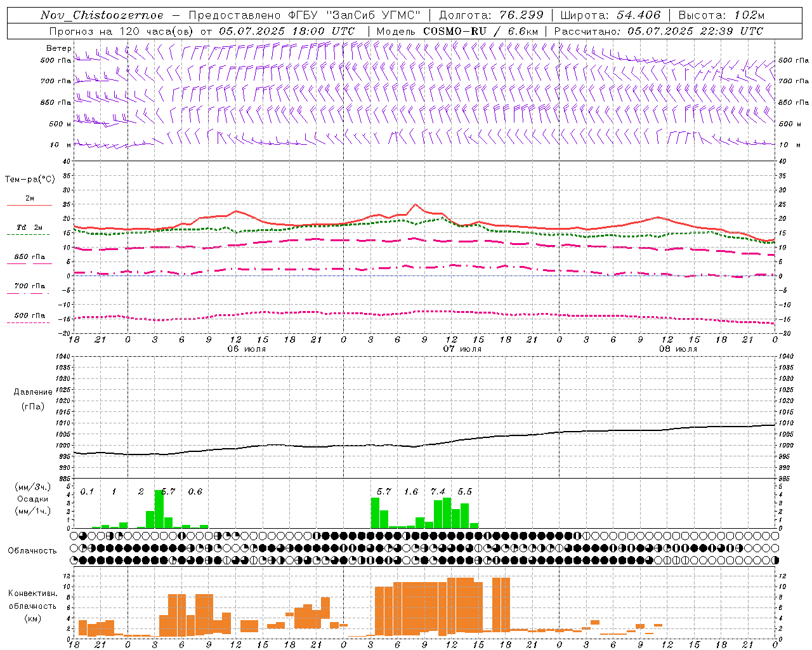Viewport: 812px width, 650px height.
Task: Click the 0.6 precipitation total value
Action: click(195, 492)
